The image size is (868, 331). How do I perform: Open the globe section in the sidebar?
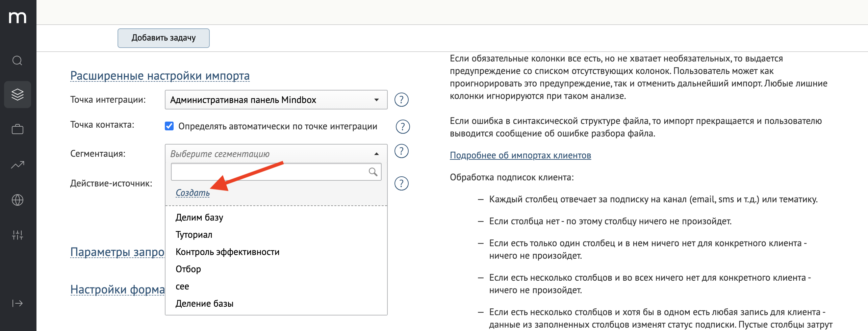coord(18,200)
